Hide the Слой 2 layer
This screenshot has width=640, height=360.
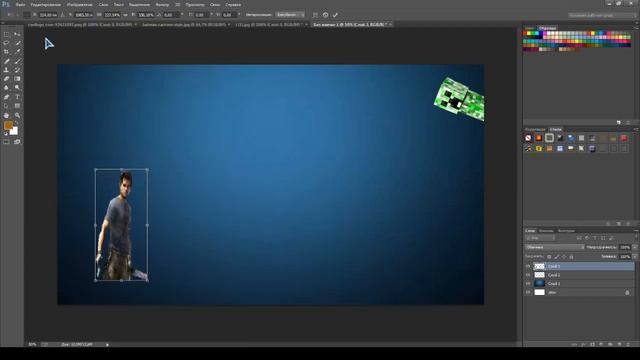click(528, 275)
